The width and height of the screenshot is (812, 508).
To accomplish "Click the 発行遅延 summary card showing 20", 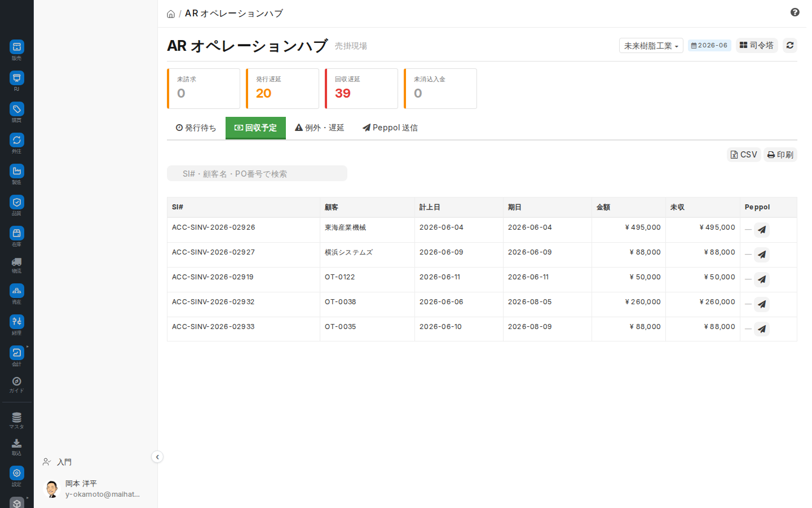I will coord(283,89).
